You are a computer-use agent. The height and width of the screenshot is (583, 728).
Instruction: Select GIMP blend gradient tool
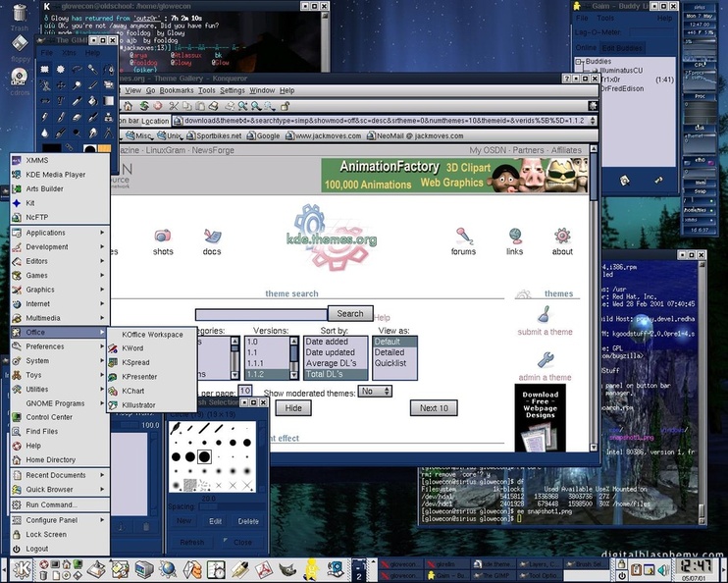109,101
